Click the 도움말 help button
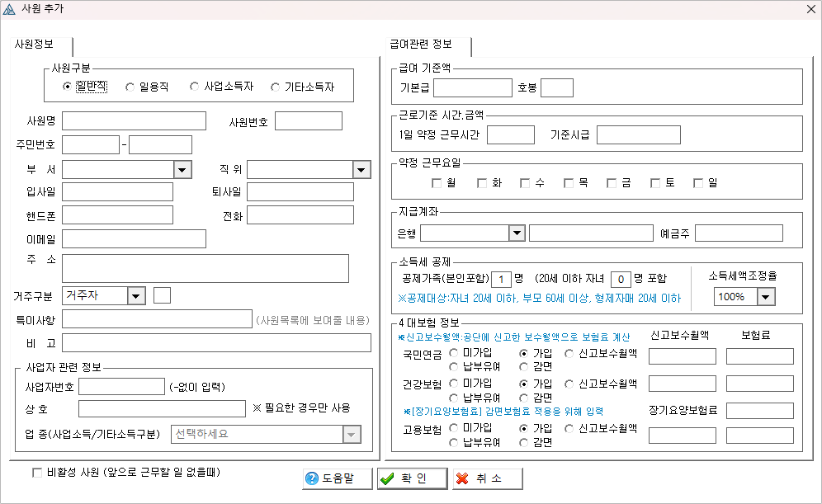This screenshot has height=504, width=822. pos(337,478)
